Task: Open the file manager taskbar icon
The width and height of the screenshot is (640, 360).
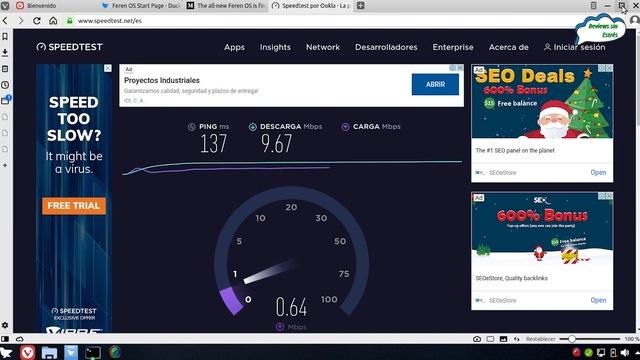Action: click(x=49, y=352)
